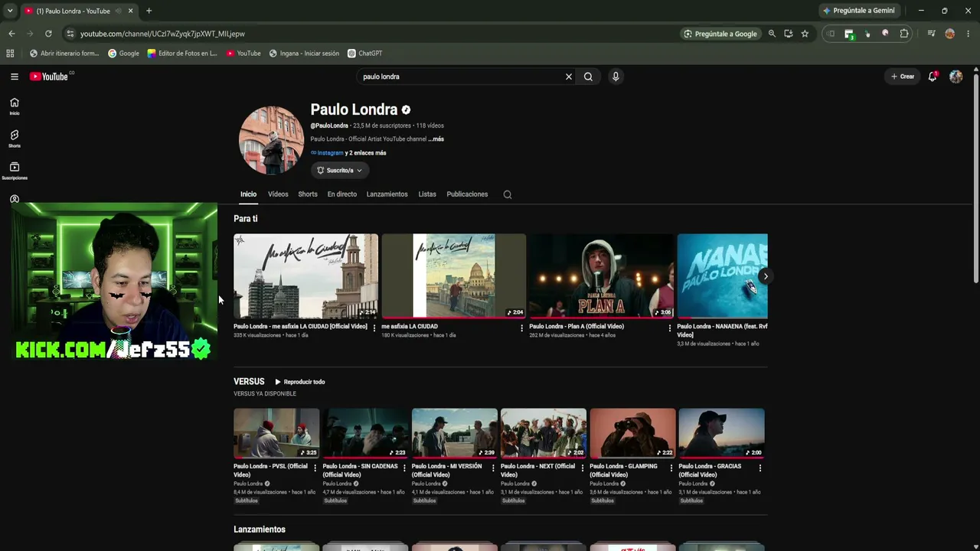Reload the current page
The image size is (980, 551).
(48, 34)
